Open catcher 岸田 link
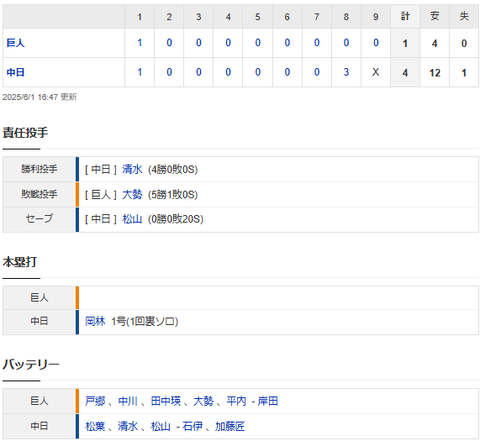 268,401
